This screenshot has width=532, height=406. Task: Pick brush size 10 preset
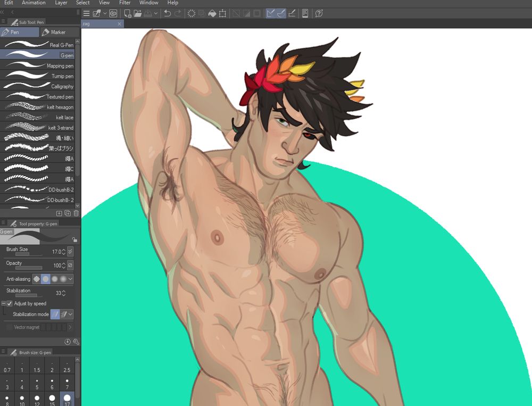pos(22,400)
